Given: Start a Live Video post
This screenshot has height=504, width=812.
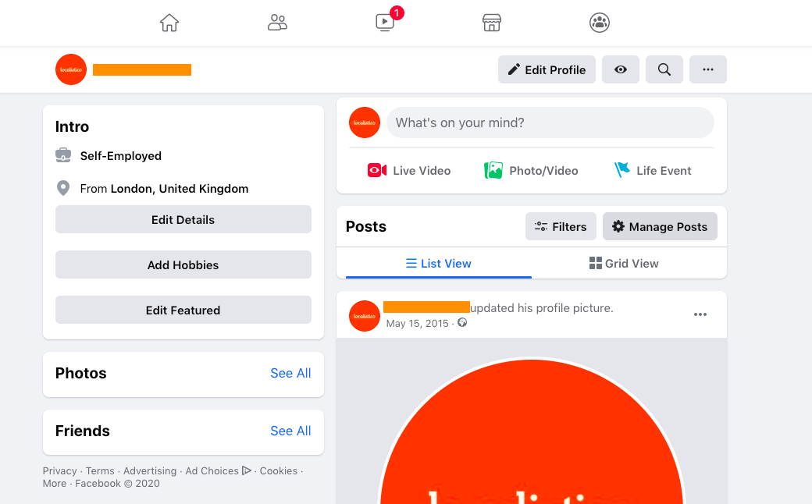Looking at the screenshot, I should [x=408, y=170].
